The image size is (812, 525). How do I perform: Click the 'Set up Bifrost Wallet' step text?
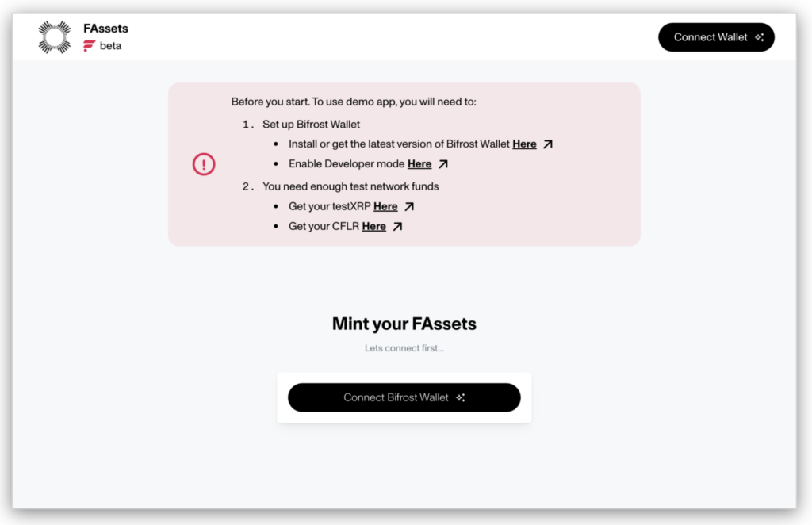pos(311,125)
